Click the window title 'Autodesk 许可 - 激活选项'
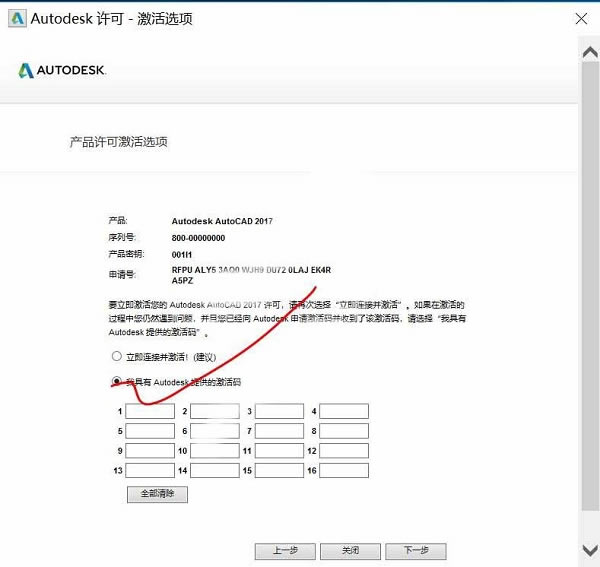This screenshot has height=567, width=600. coord(111,18)
